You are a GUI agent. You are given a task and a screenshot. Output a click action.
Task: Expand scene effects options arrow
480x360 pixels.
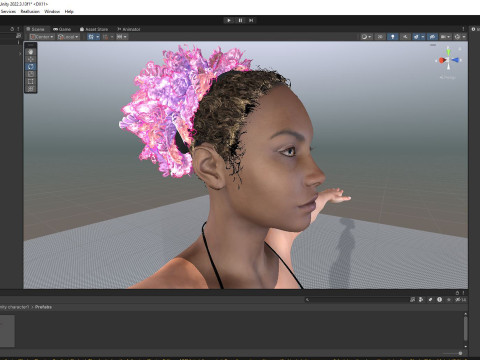point(423,37)
